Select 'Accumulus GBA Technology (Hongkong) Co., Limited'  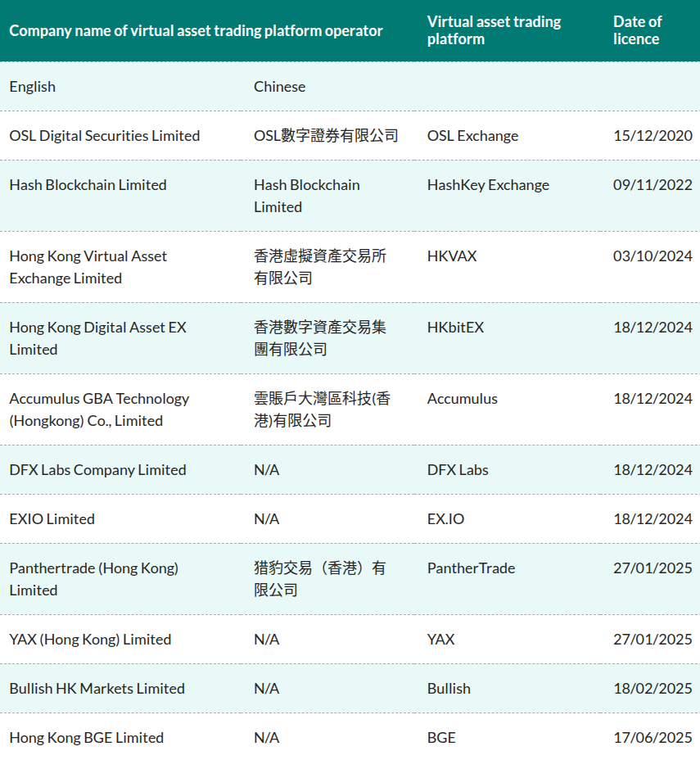pyautogui.click(x=99, y=408)
